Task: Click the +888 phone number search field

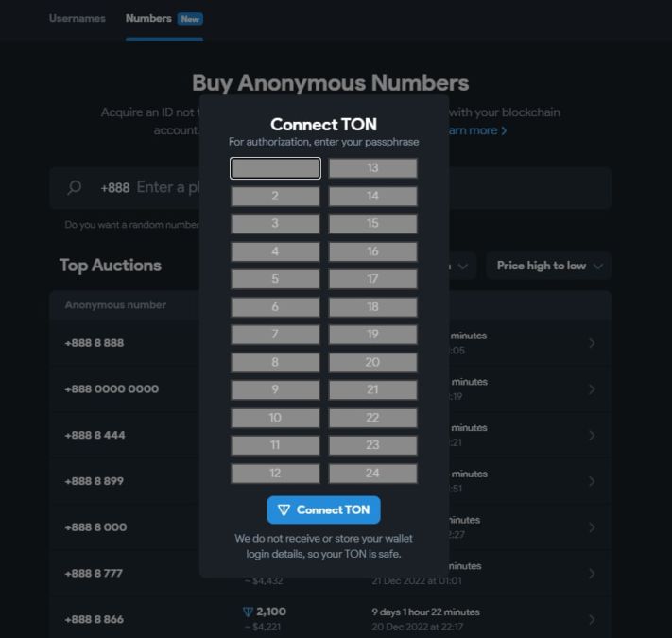Action: (x=330, y=188)
